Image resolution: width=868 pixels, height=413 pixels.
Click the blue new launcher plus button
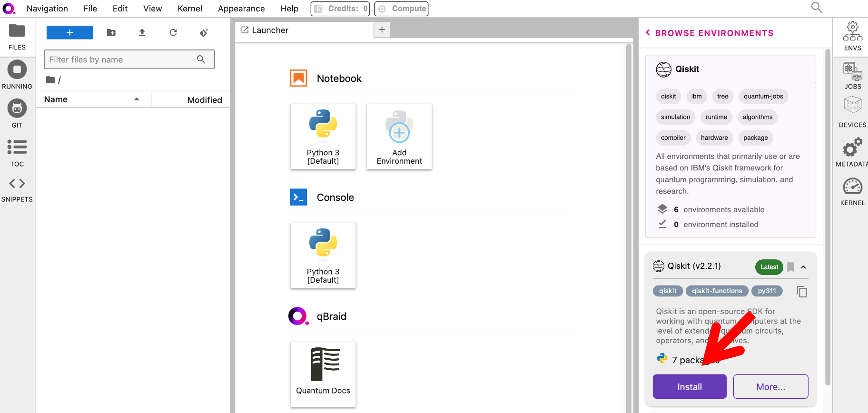pos(70,32)
